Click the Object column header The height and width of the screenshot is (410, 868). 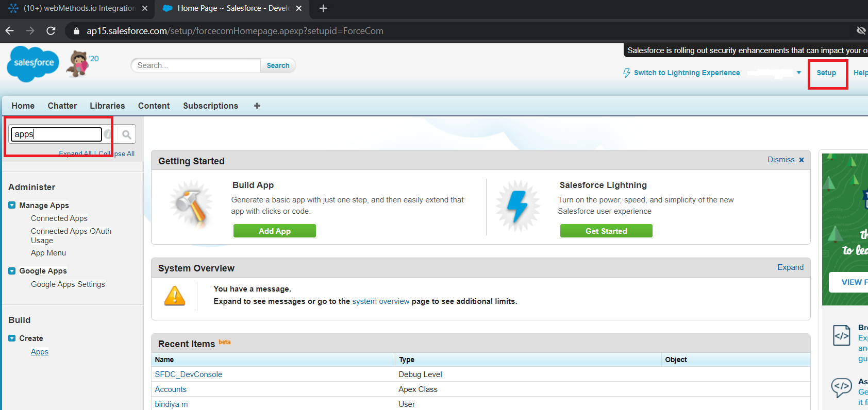676,360
